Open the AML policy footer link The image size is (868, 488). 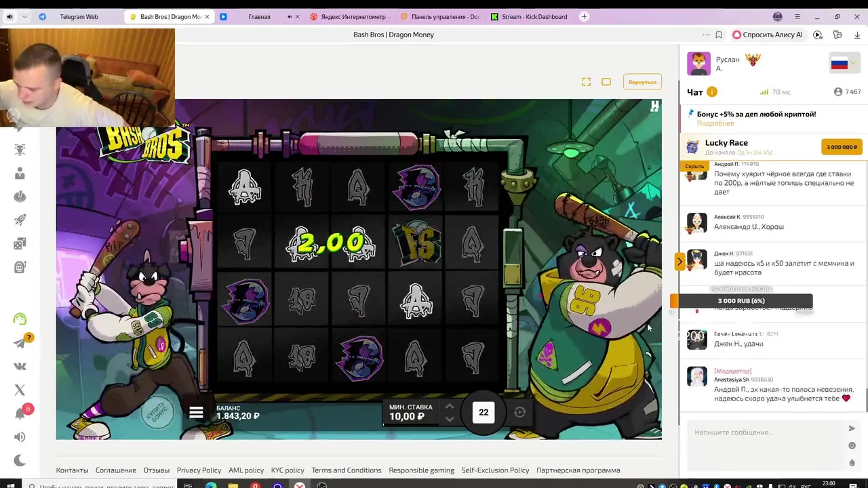pos(246,470)
